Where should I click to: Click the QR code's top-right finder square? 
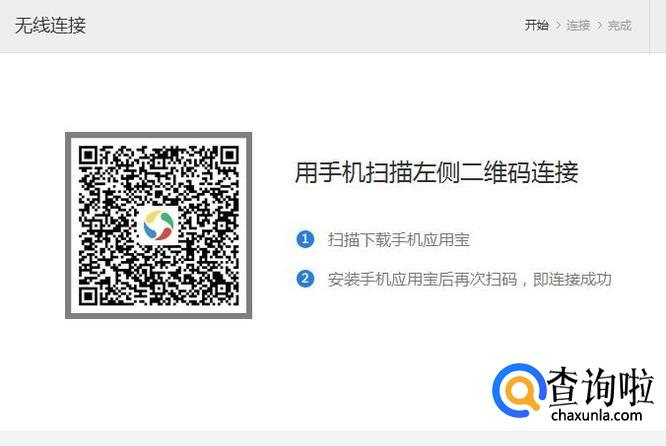(x=229, y=156)
